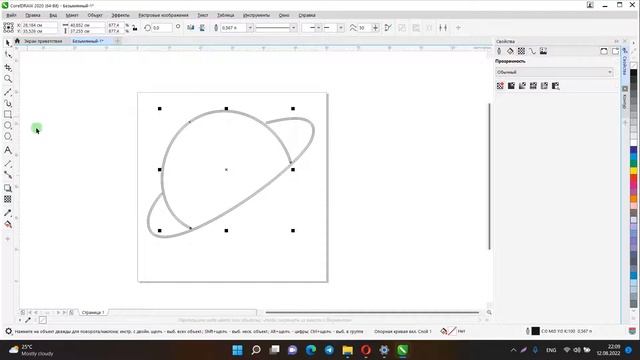Choose Two-color pattern transparency type

[x=556, y=86]
